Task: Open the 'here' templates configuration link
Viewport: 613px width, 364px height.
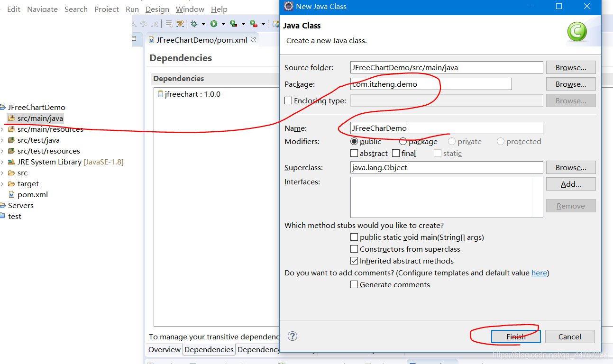Action: pyautogui.click(x=539, y=273)
